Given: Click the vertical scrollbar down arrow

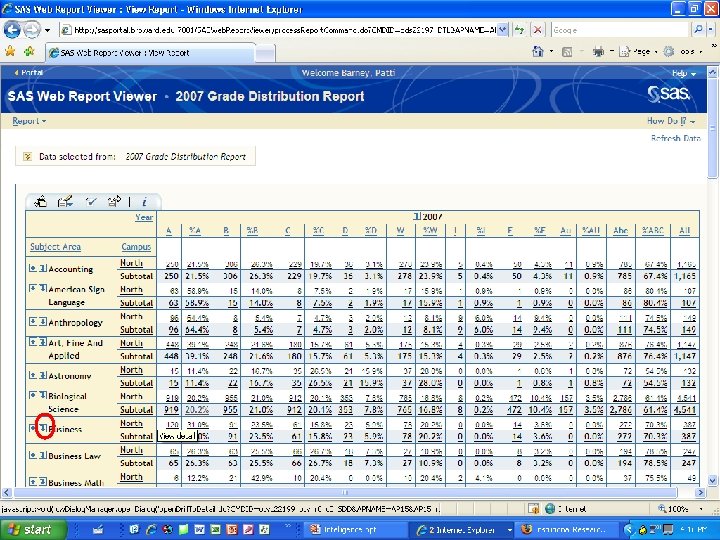Looking at the screenshot, I should tap(712, 481).
